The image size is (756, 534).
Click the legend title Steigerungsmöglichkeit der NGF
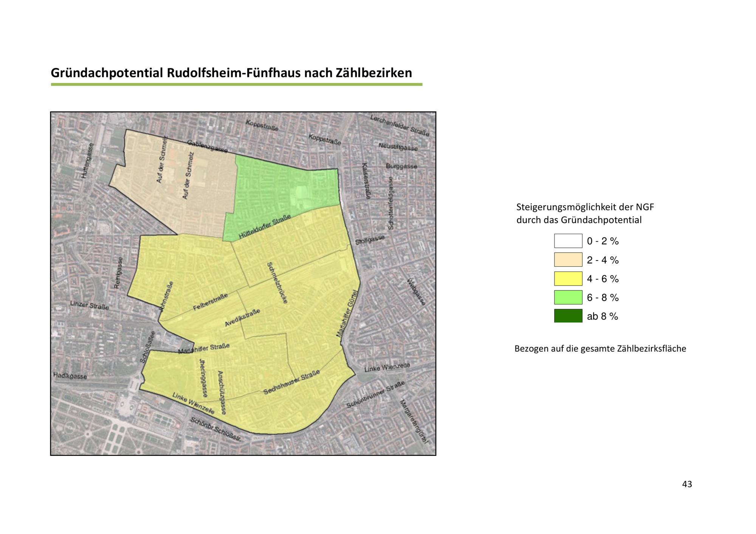coord(585,207)
